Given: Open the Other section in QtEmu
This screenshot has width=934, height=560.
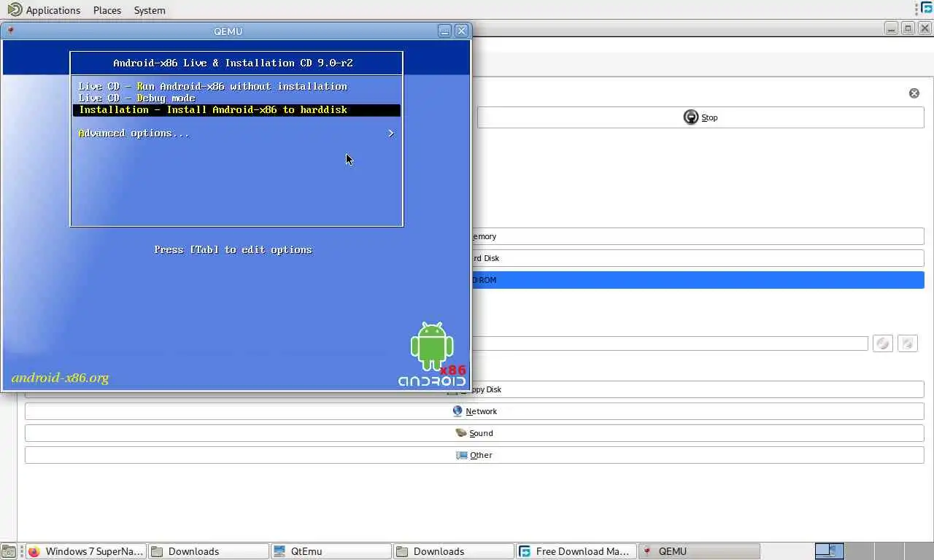Looking at the screenshot, I should (474, 455).
